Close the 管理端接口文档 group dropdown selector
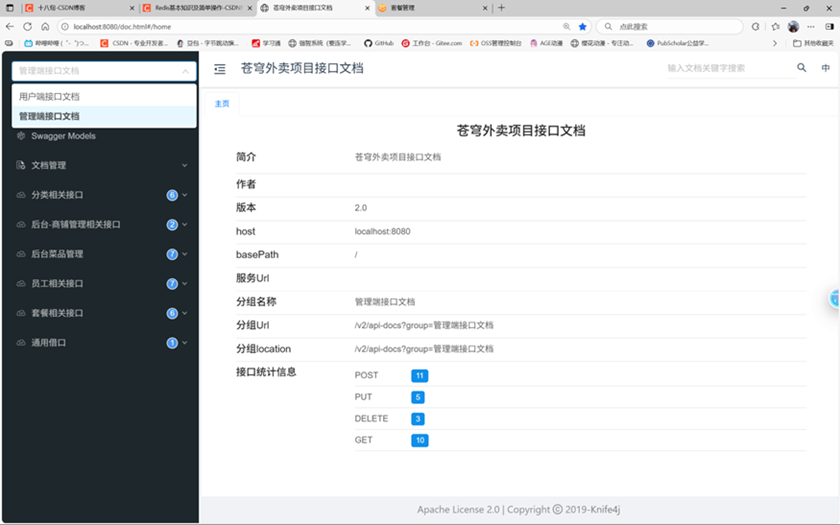The width and height of the screenshot is (840, 525). 104,71
